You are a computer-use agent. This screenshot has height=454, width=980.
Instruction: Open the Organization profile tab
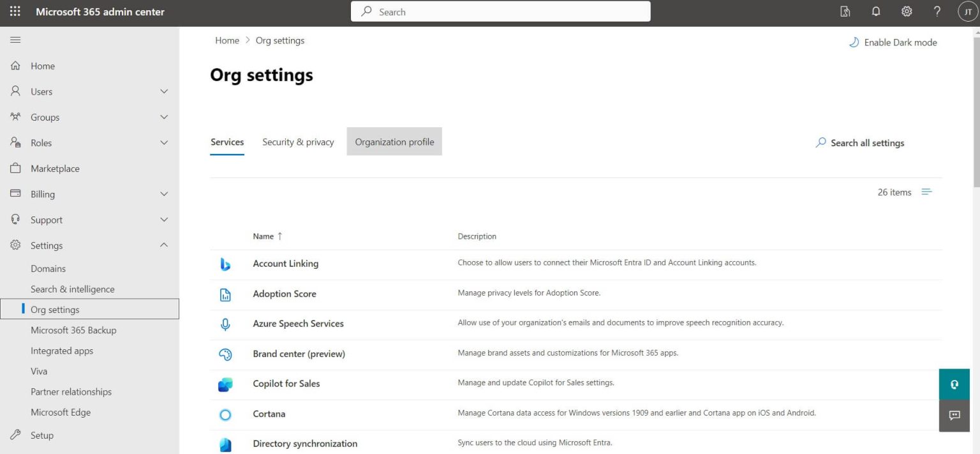pyautogui.click(x=394, y=142)
